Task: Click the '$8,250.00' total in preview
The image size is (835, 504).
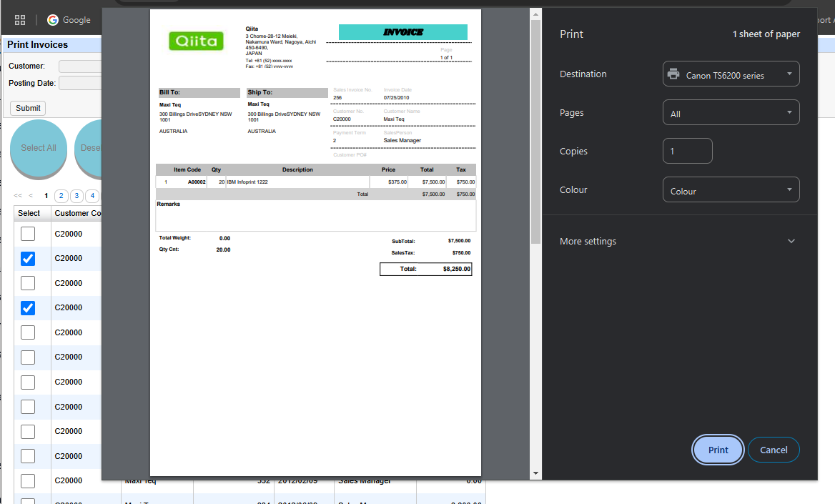Action: (456, 269)
